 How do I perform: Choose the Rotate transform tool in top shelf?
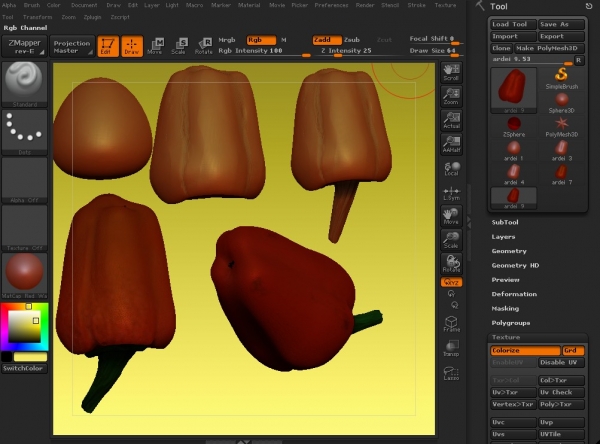[x=203, y=46]
